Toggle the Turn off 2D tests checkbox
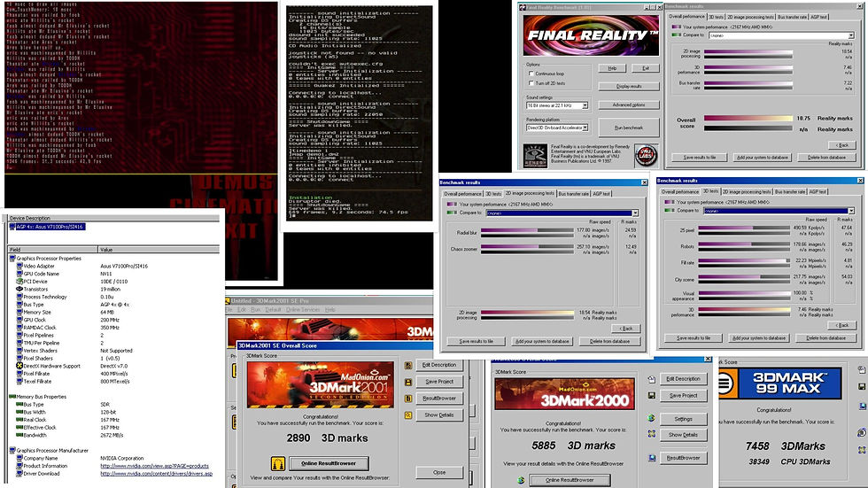The width and height of the screenshot is (868, 488). [531, 83]
